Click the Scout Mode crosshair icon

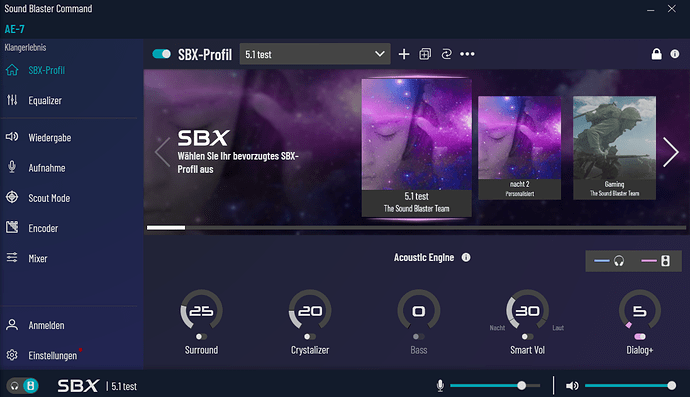[x=12, y=197]
